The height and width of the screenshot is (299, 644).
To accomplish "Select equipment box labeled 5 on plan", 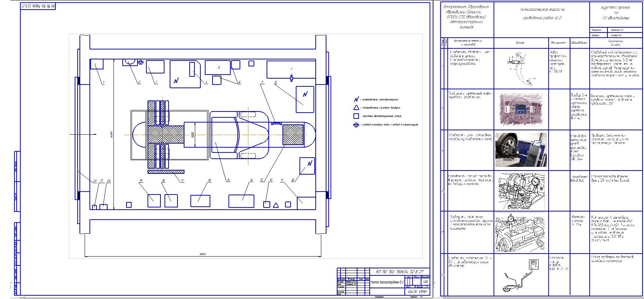I will (x=218, y=68).
